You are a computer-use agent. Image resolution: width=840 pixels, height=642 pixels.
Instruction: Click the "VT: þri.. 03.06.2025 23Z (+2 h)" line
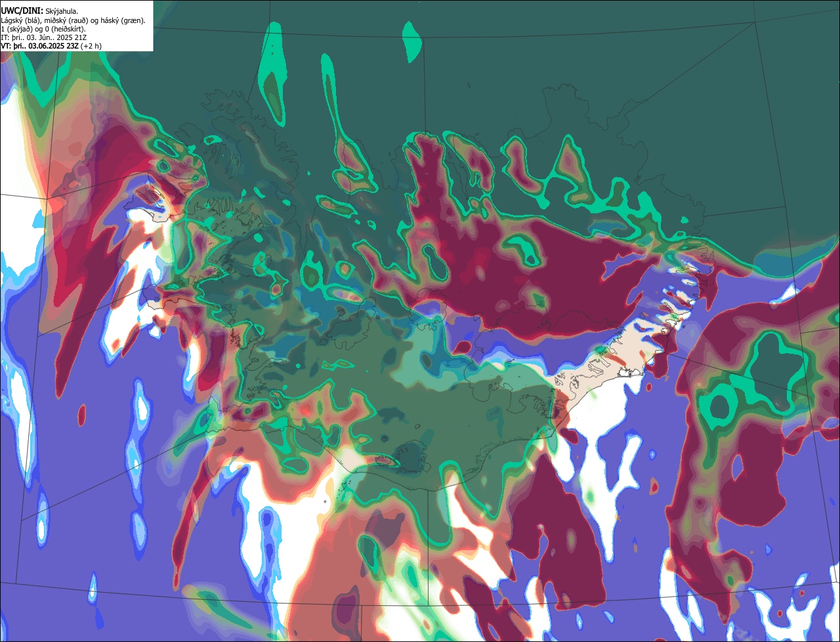[51, 46]
